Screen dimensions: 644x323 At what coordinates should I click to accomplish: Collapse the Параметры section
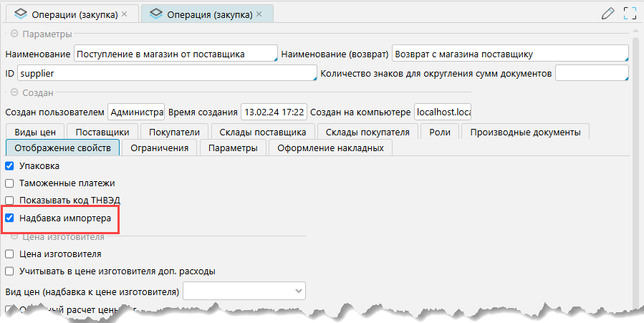(x=14, y=34)
